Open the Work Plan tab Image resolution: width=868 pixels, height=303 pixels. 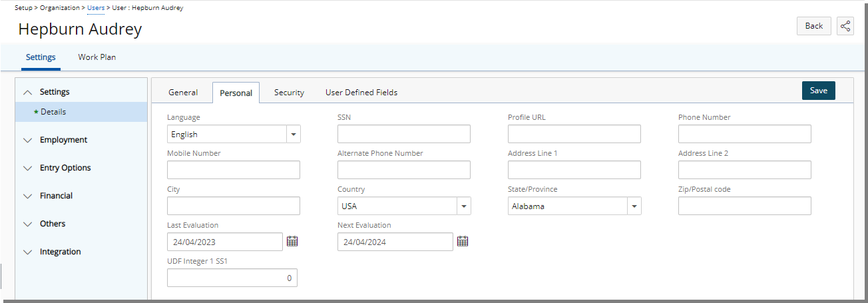point(97,57)
